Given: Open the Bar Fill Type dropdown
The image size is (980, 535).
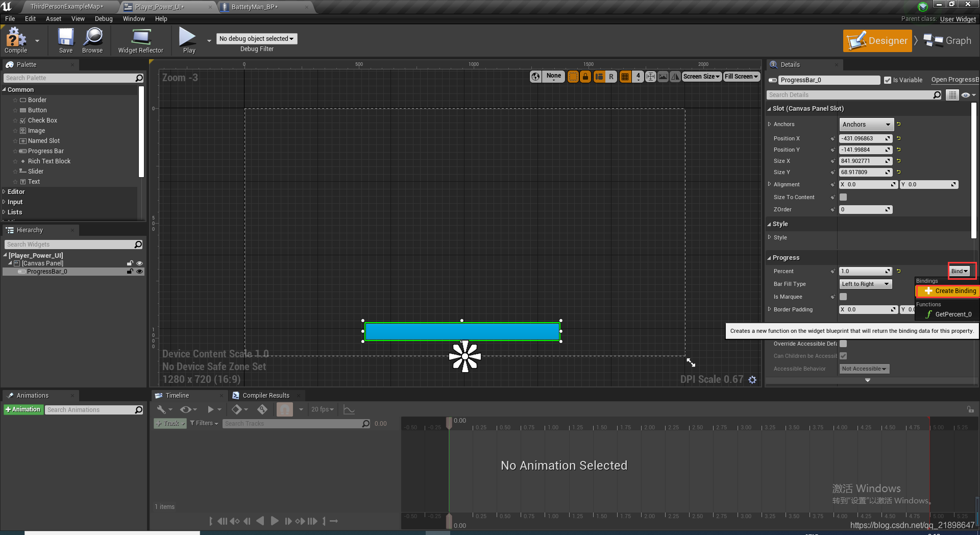Looking at the screenshot, I should pos(865,284).
